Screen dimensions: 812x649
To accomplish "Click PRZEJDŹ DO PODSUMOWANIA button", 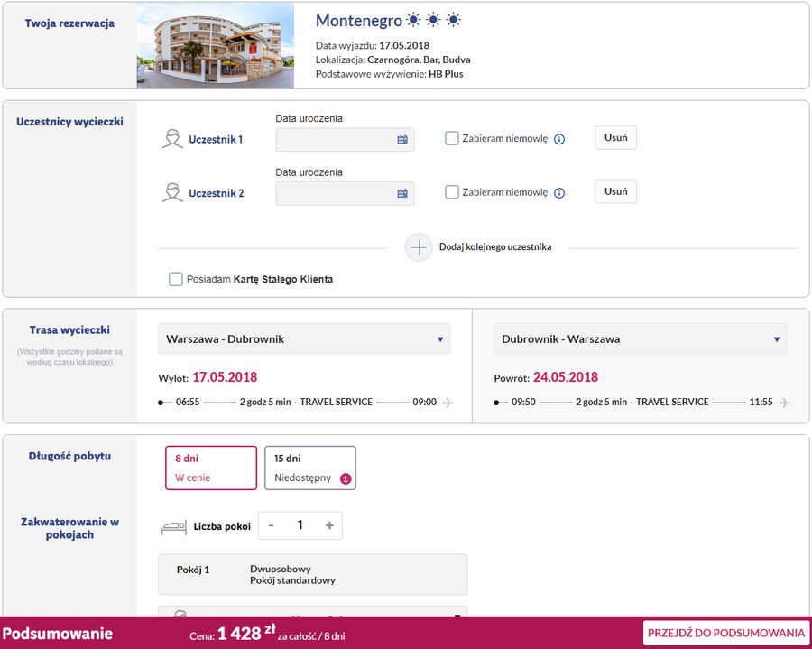I will (726, 633).
